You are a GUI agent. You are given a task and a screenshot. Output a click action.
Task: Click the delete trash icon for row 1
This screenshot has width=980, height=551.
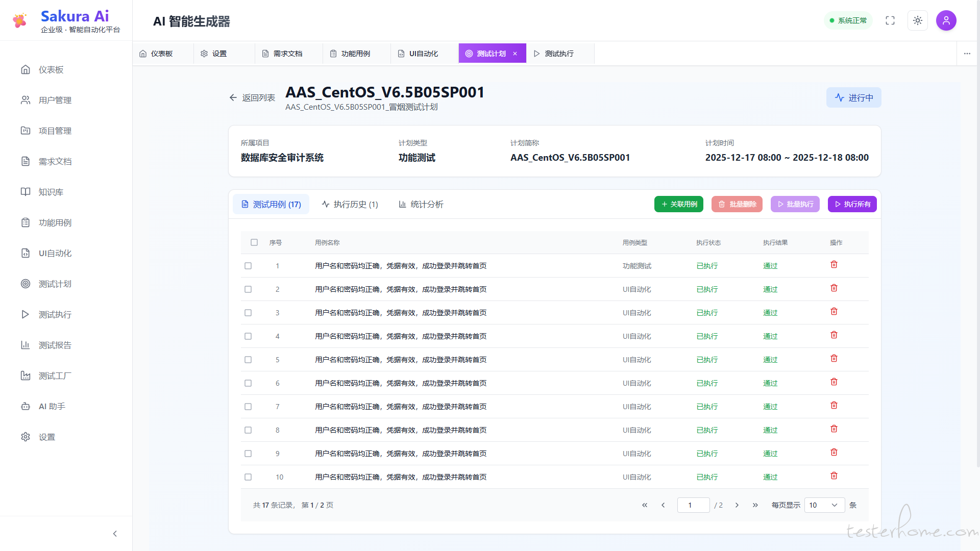[x=834, y=265]
